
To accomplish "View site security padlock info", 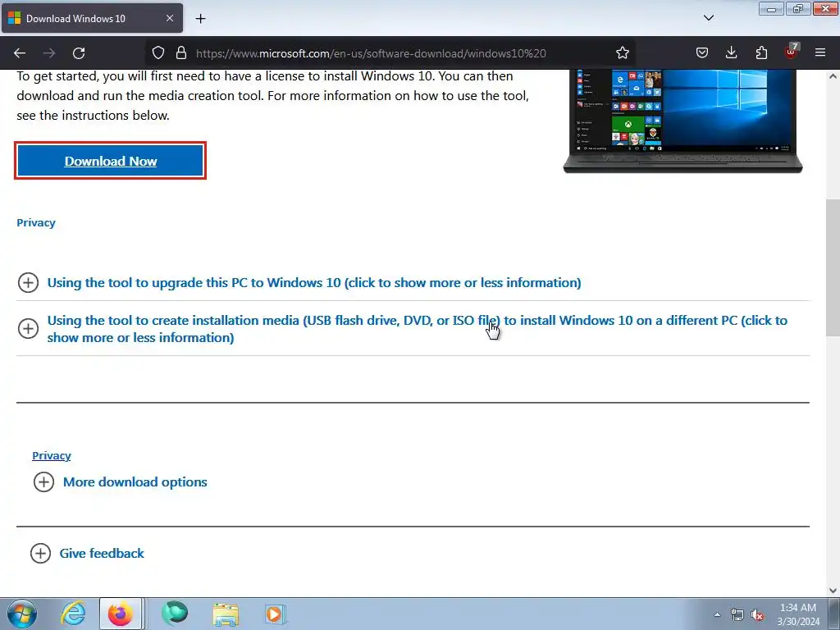I will pyautogui.click(x=181, y=52).
